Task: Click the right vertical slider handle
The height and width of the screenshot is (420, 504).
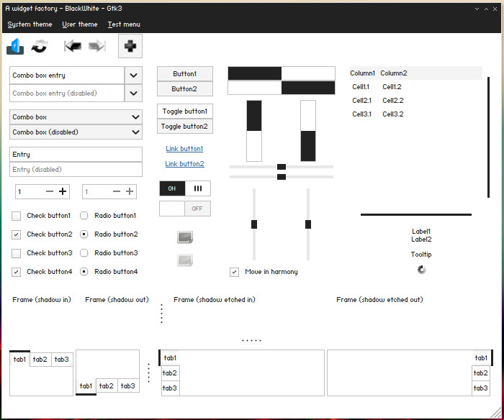Action: click(308, 224)
